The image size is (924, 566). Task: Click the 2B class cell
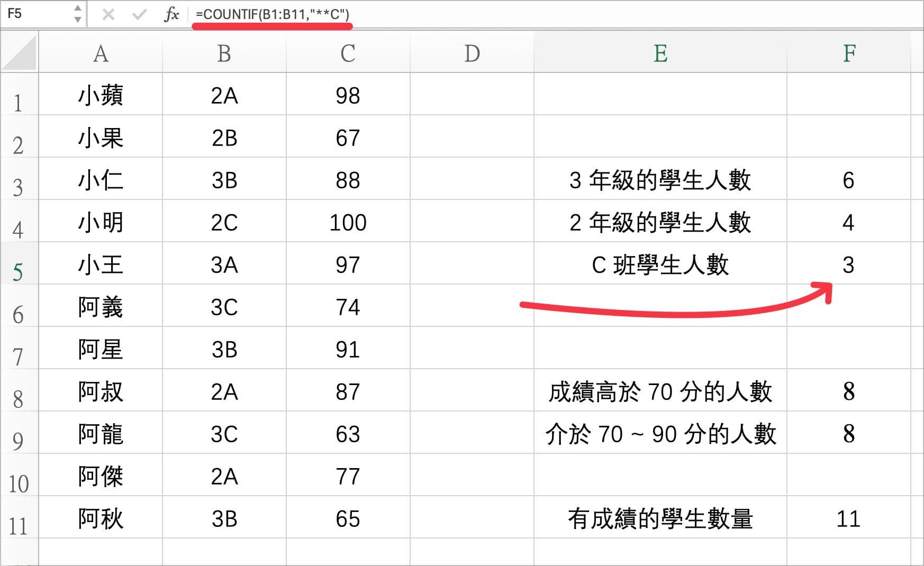click(x=224, y=136)
